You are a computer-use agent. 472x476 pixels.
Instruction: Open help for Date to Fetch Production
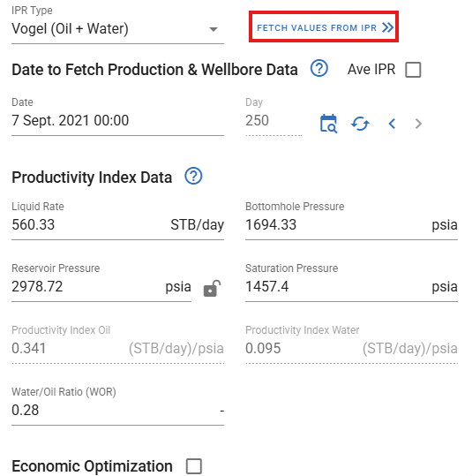[x=318, y=68]
